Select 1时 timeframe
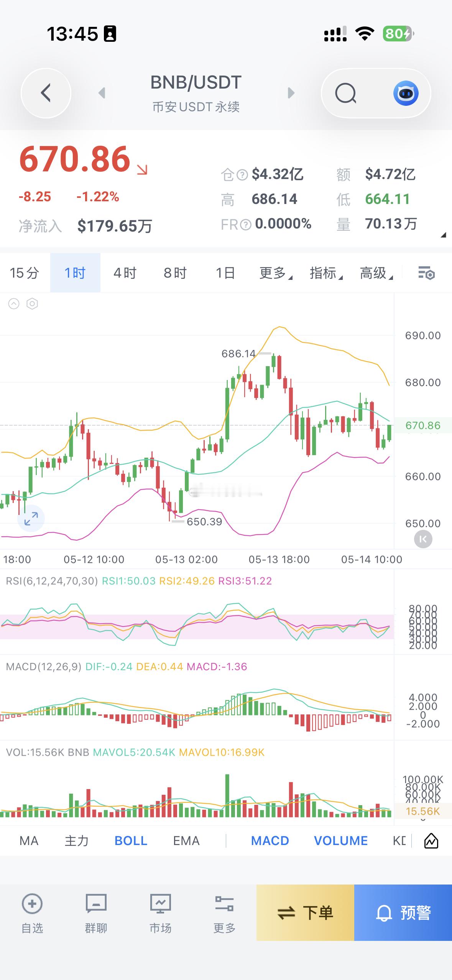The width and height of the screenshot is (452, 980). click(75, 273)
